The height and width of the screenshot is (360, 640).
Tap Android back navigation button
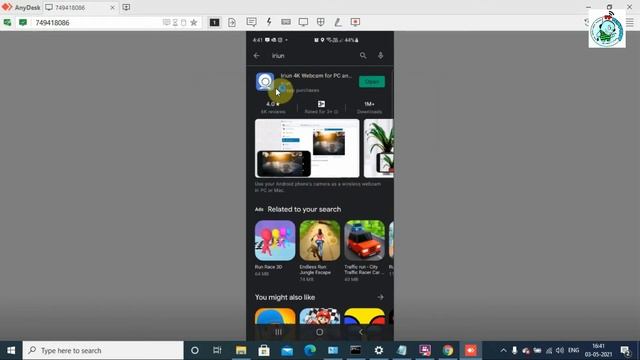[x=361, y=332]
